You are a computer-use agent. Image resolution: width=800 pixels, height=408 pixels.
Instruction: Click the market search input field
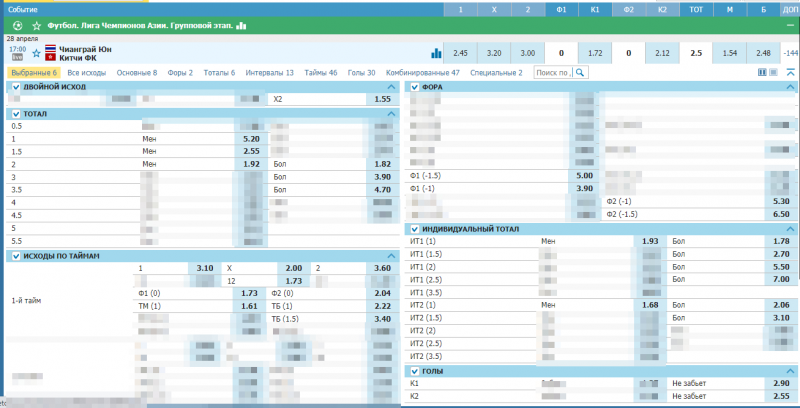tap(552, 72)
